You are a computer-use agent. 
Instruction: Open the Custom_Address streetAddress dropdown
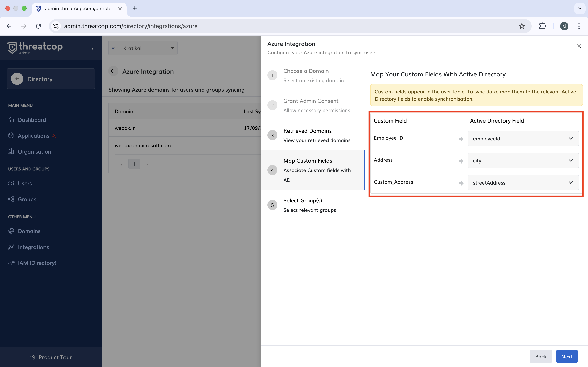pyautogui.click(x=523, y=182)
